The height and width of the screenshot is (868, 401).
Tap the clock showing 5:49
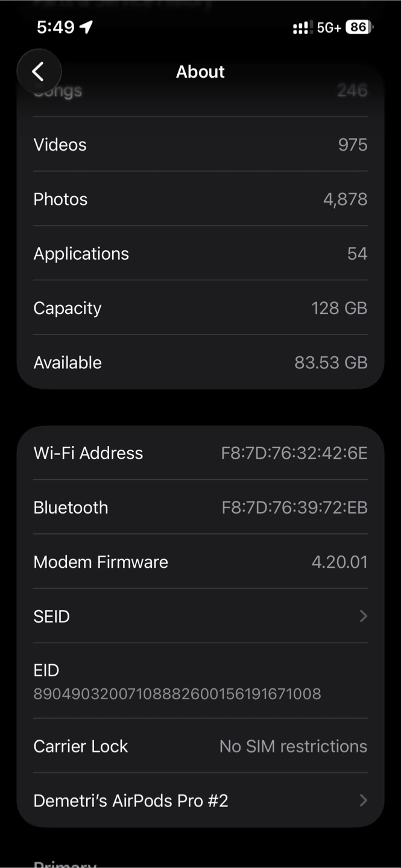(x=55, y=27)
